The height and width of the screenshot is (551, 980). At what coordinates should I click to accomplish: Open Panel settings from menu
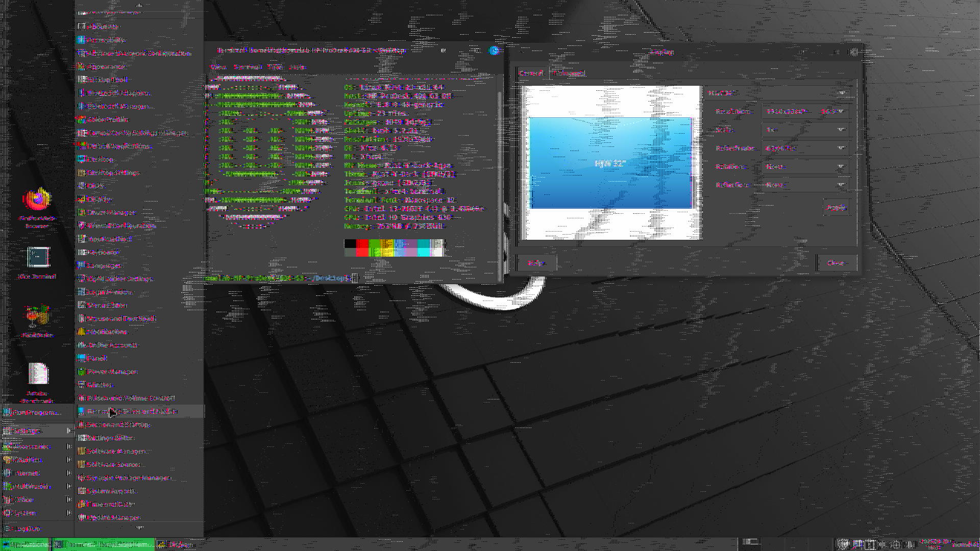point(139,358)
